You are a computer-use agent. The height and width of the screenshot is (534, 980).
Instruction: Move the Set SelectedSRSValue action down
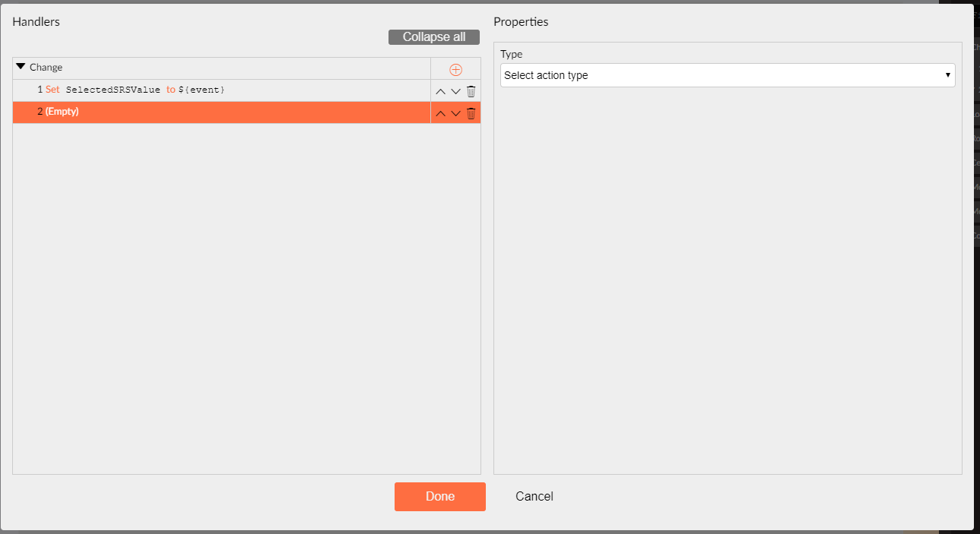455,90
